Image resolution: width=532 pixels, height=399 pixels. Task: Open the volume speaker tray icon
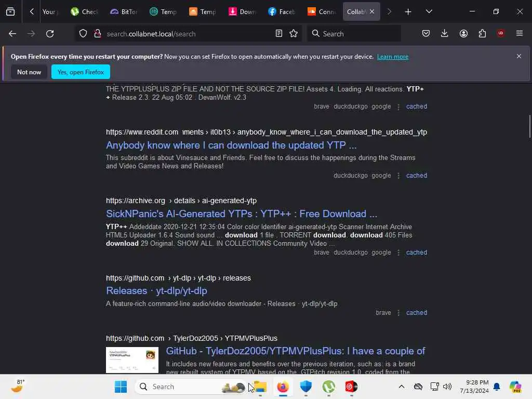point(447,387)
